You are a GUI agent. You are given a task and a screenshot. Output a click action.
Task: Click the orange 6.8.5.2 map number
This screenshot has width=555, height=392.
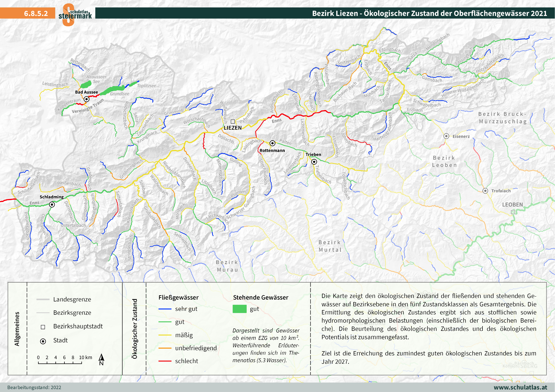36,13
